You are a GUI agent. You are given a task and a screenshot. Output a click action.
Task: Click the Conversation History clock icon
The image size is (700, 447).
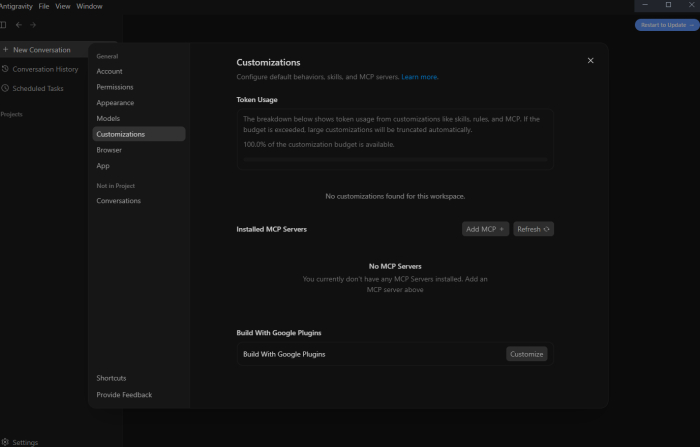point(5,69)
